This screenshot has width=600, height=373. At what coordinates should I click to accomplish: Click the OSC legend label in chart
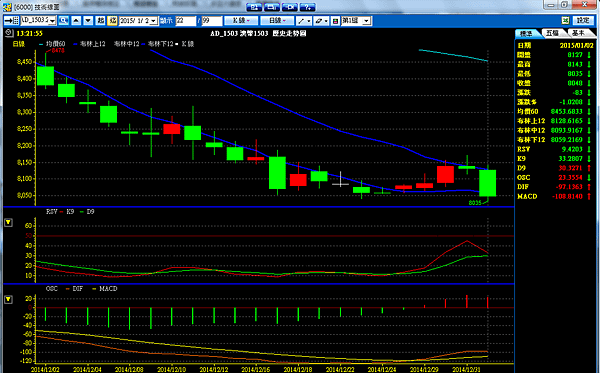click(x=52, y=288)
